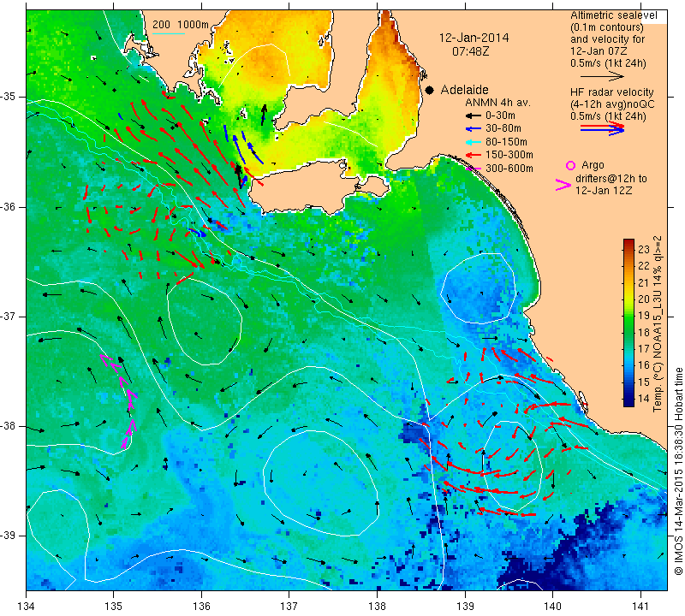Click the red-blue HF radar scale arrow
This screenshot has height=616, width=685.
(602, 128)
